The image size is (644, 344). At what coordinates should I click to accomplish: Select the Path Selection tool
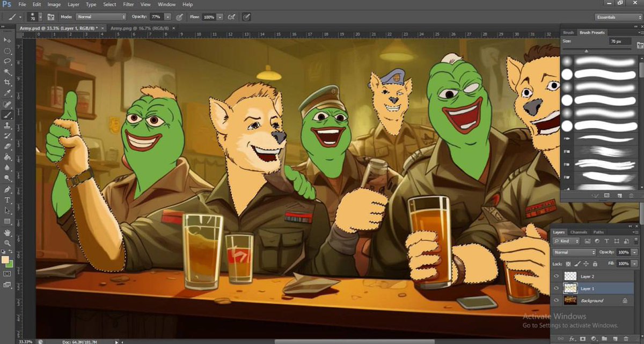pos(8,211)
